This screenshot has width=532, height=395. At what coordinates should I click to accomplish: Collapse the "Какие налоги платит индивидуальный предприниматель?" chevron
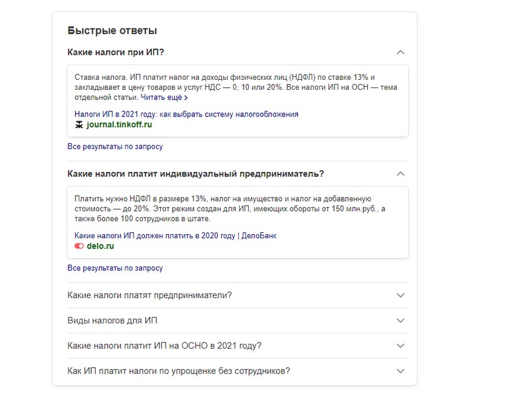401,174
